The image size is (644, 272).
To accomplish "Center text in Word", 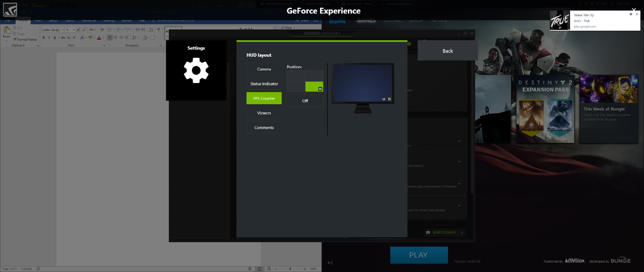I will click(x=115, y=37).
